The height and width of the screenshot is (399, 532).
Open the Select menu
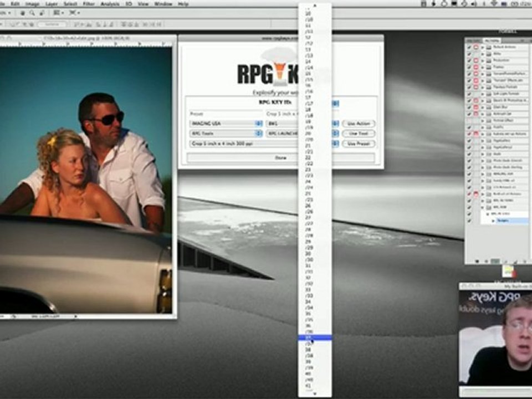70,4
